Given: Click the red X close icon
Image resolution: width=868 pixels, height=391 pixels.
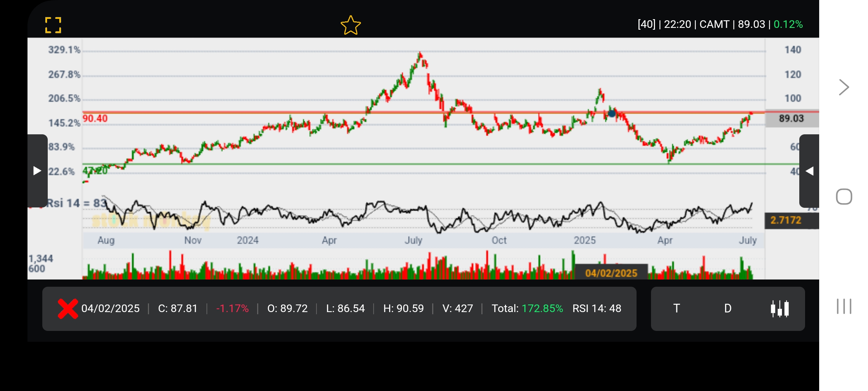Looking at the screenshot, I should 68,308.
